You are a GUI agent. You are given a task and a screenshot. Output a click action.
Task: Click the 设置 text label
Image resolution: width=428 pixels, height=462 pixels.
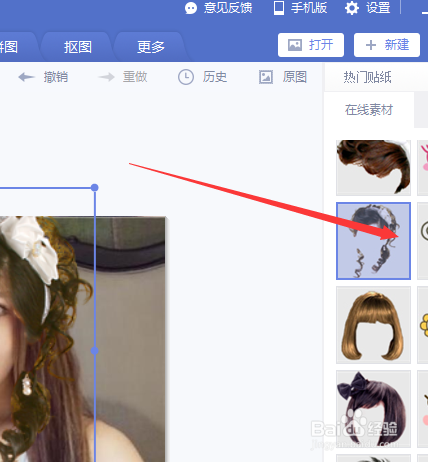(378, 8)
